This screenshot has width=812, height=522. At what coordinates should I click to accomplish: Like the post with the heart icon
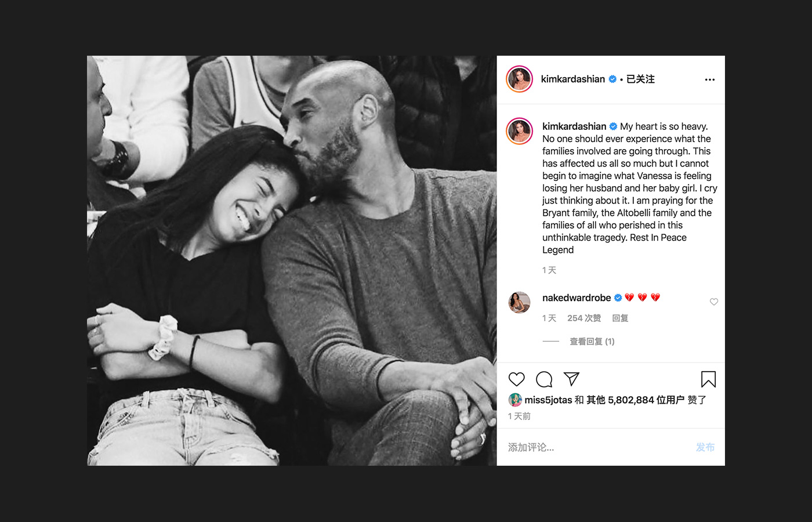tap(516, 379)
